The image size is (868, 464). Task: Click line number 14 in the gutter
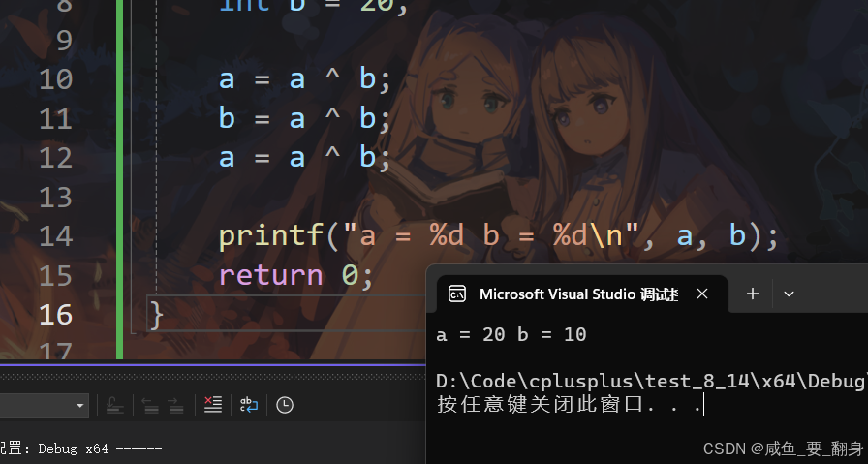coord(56,236)
